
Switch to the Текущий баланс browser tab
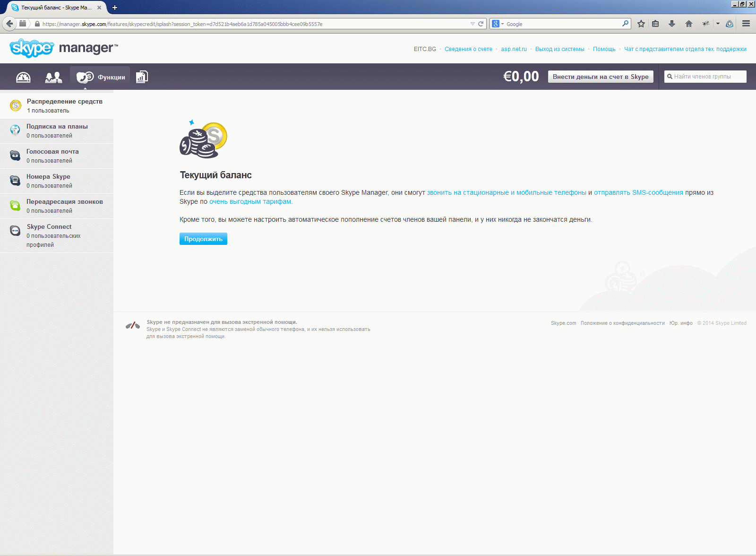56,8
